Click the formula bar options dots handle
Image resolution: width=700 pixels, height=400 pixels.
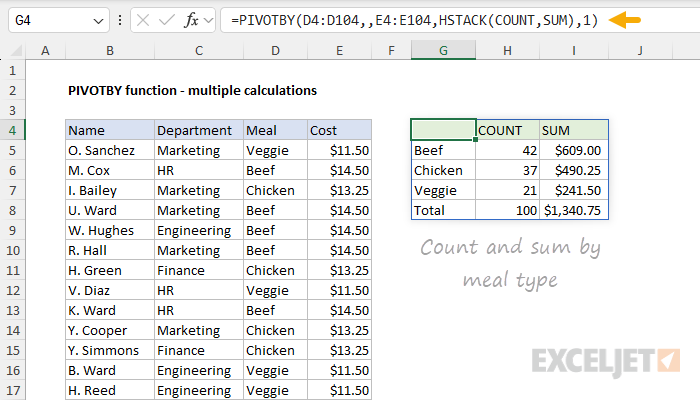click(x=120, y=20)
